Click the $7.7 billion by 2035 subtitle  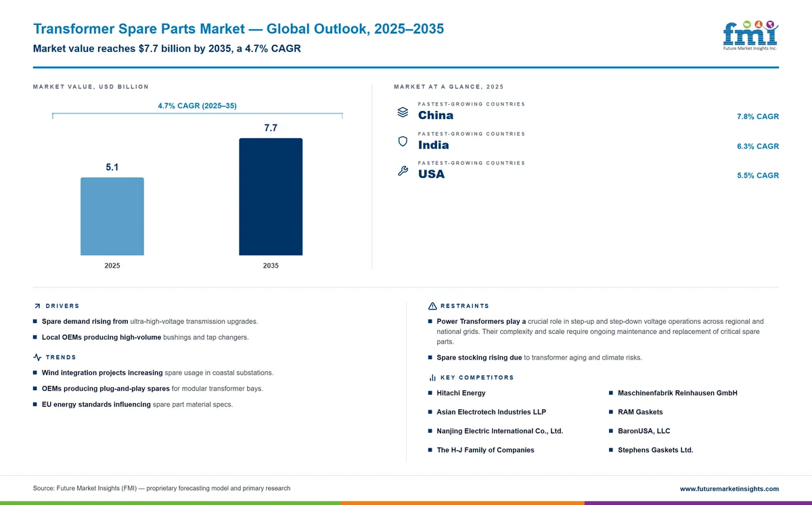coord(166,49)
